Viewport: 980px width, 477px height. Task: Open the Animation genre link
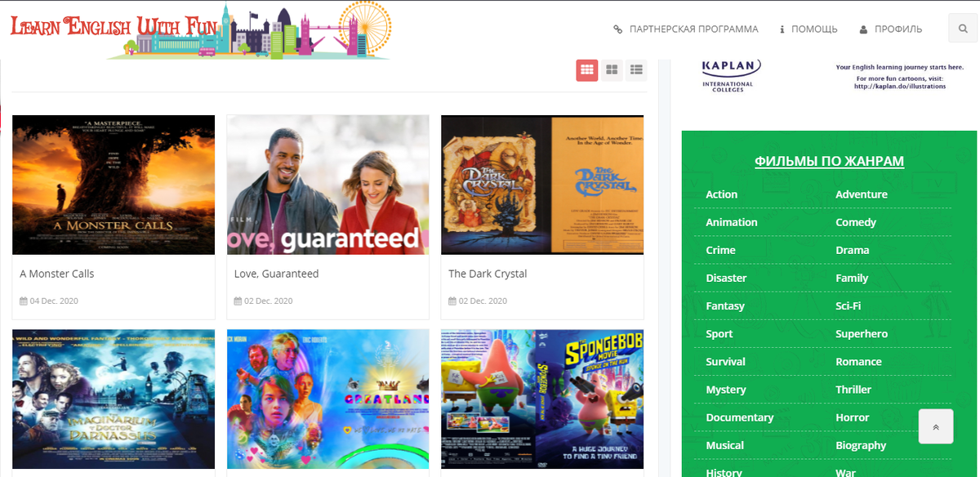(732, 222)
